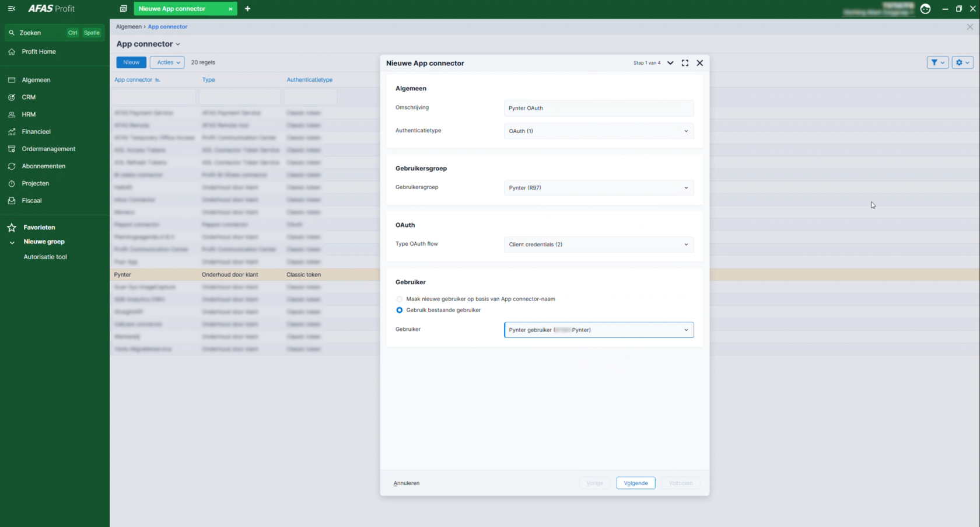Expand the wizard steps chevron

click(670, 63)
